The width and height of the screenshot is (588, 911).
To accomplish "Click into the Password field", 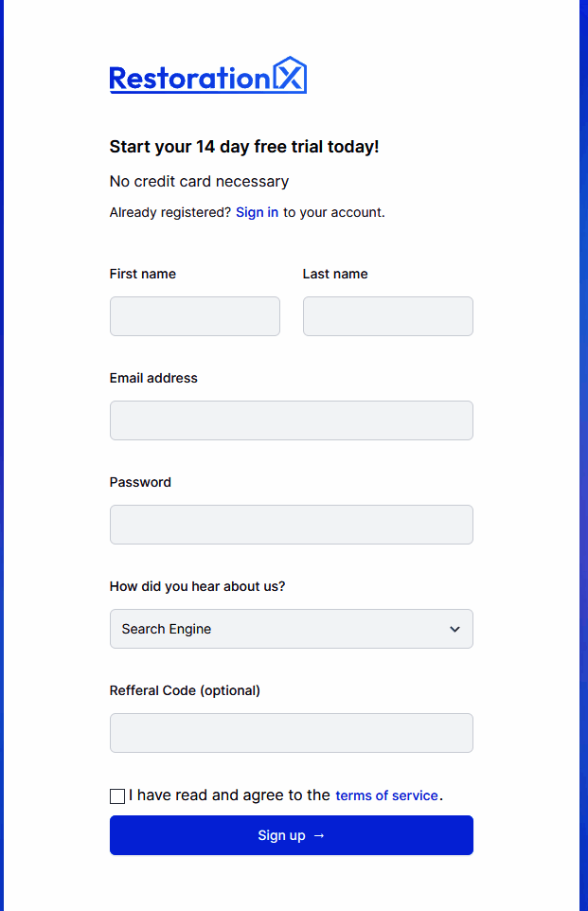I will coord(291,525).
